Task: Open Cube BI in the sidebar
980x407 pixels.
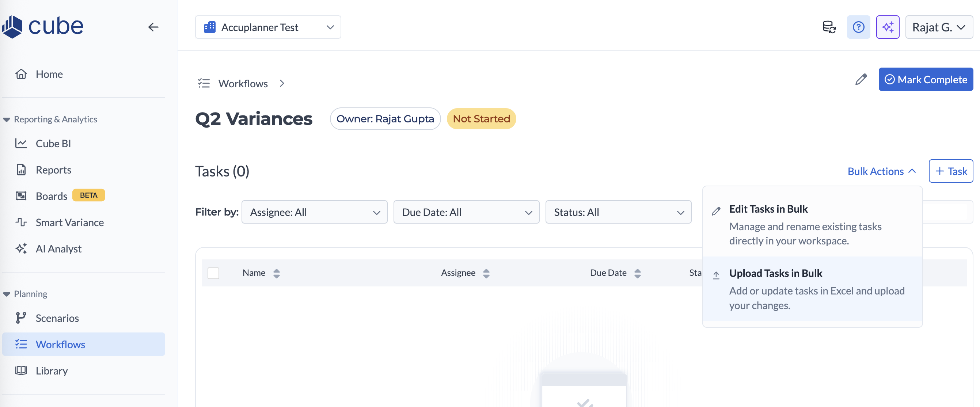Action: [53, 144]
